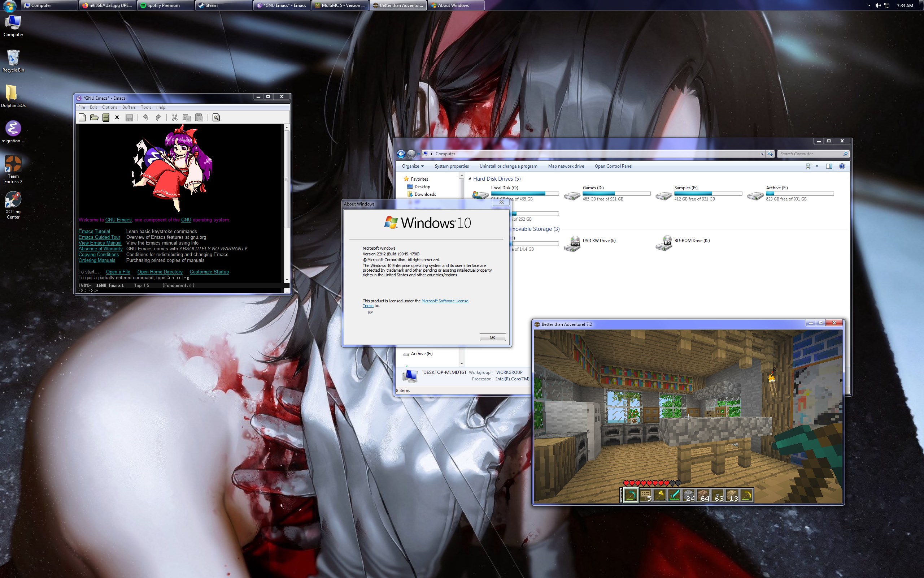The image size is (924, 578).
Task: Click the blue Help question-mark icon in explorer
Action: pyautogui.click(x=842, y=166)
